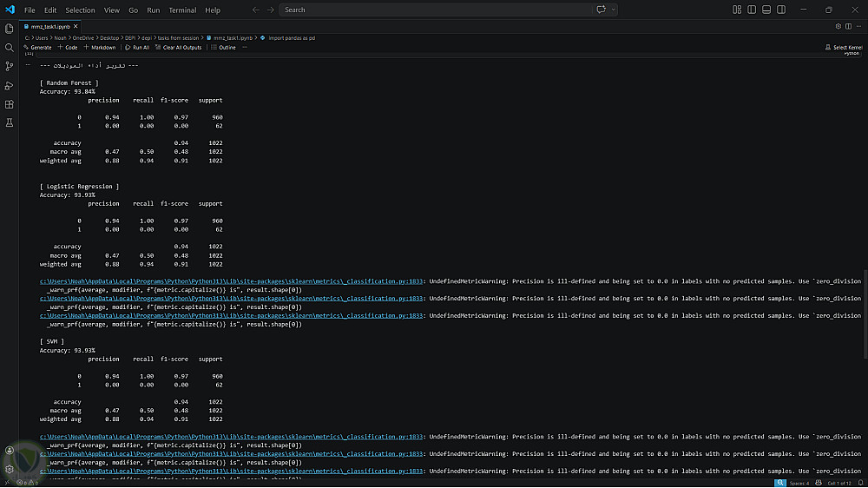Split the editor to the right
This screenshot has width=868, height=488.
[x=849, y=27]
